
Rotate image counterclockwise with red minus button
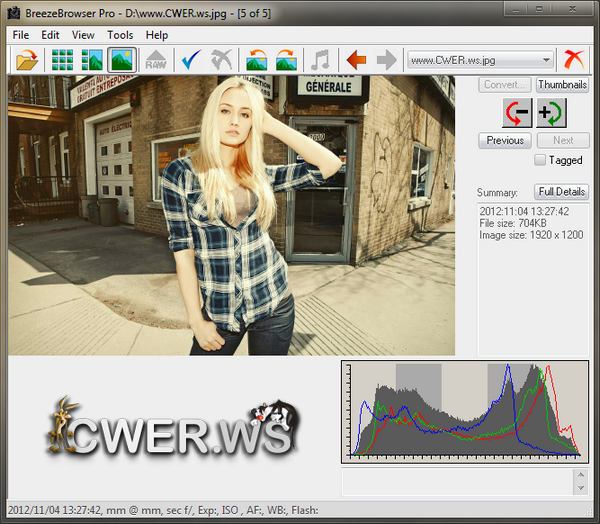pyautogui.click(x=517, y=113)
